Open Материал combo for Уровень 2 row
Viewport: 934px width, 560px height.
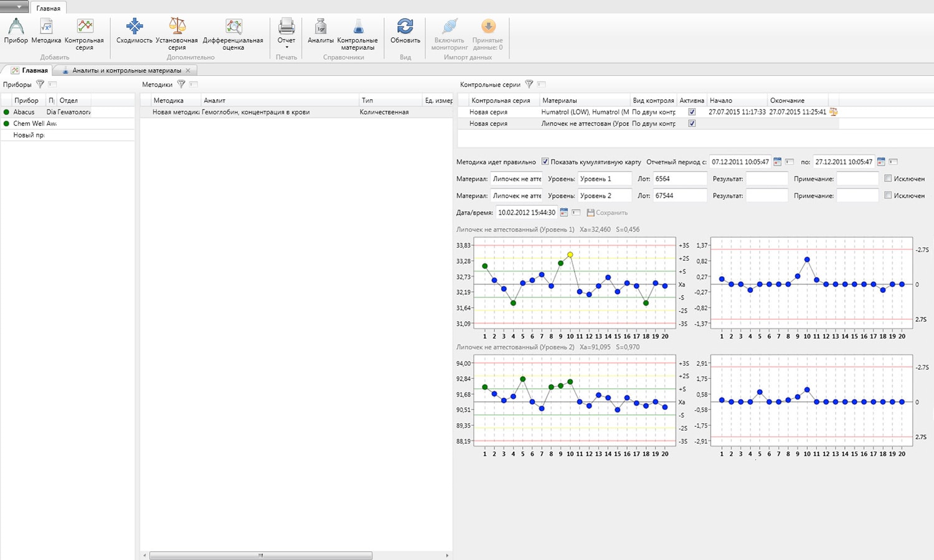coord(516,195)
